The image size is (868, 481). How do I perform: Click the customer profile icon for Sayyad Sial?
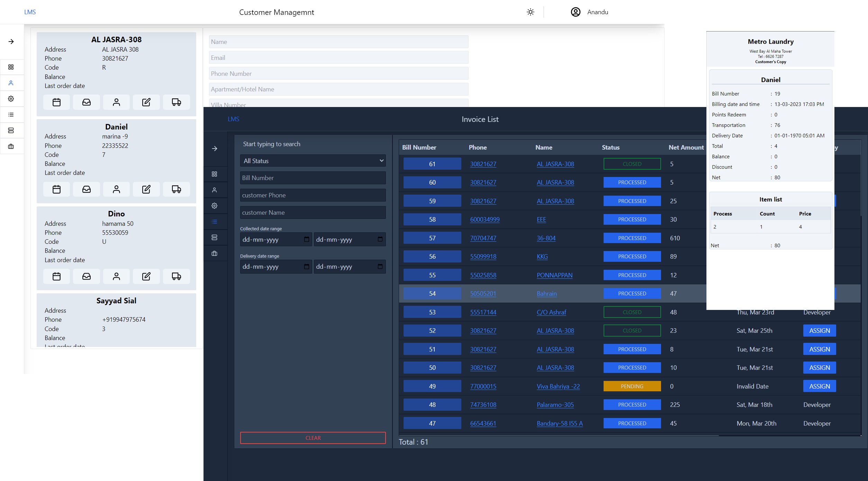[x=116, y=363]
